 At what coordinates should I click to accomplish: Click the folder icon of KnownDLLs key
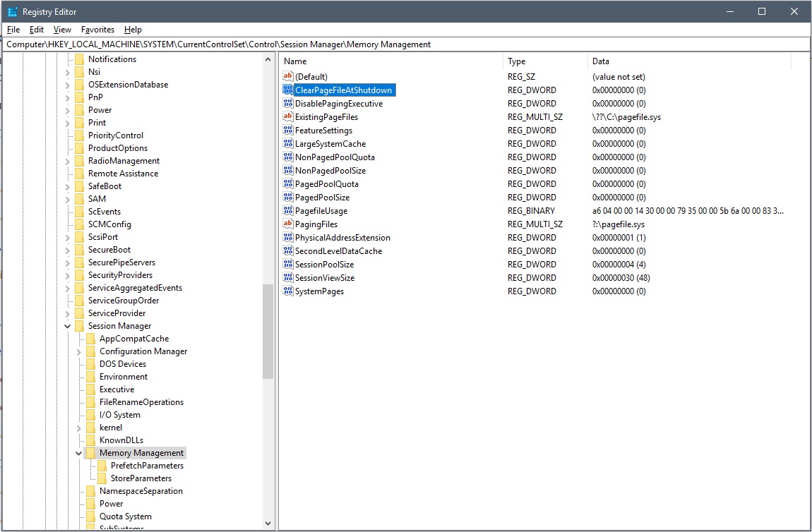click(90, 440)
